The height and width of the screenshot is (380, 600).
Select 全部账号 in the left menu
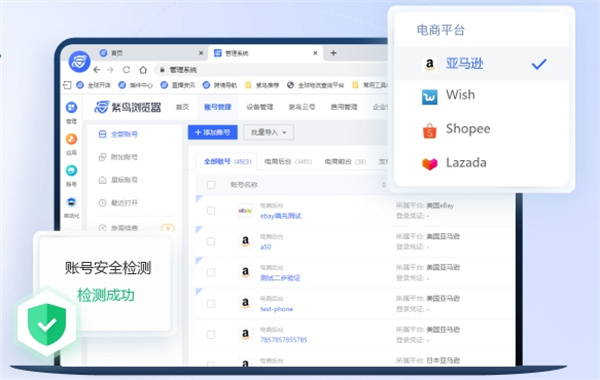pos(118,134)
